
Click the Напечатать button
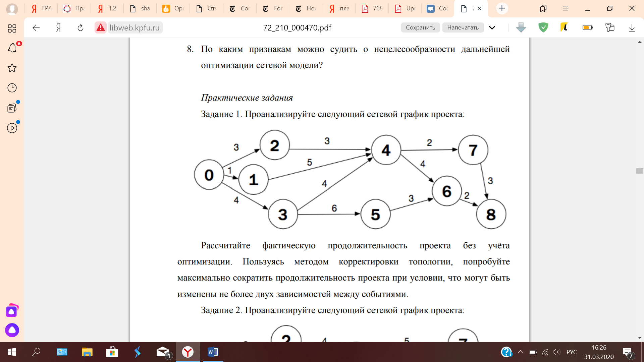click(x=463, y=27)
